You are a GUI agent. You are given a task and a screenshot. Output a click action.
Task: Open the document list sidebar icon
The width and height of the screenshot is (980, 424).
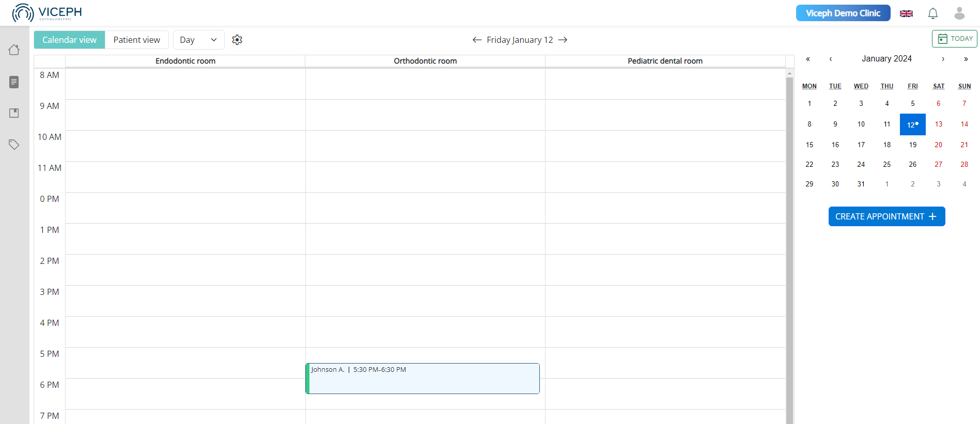click(14, 82)
